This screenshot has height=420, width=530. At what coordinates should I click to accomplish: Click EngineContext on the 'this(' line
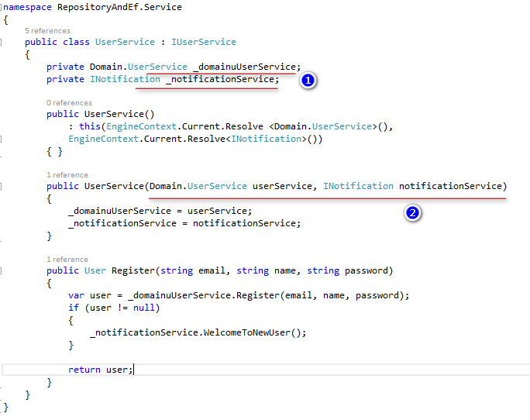tap(139, 126)
